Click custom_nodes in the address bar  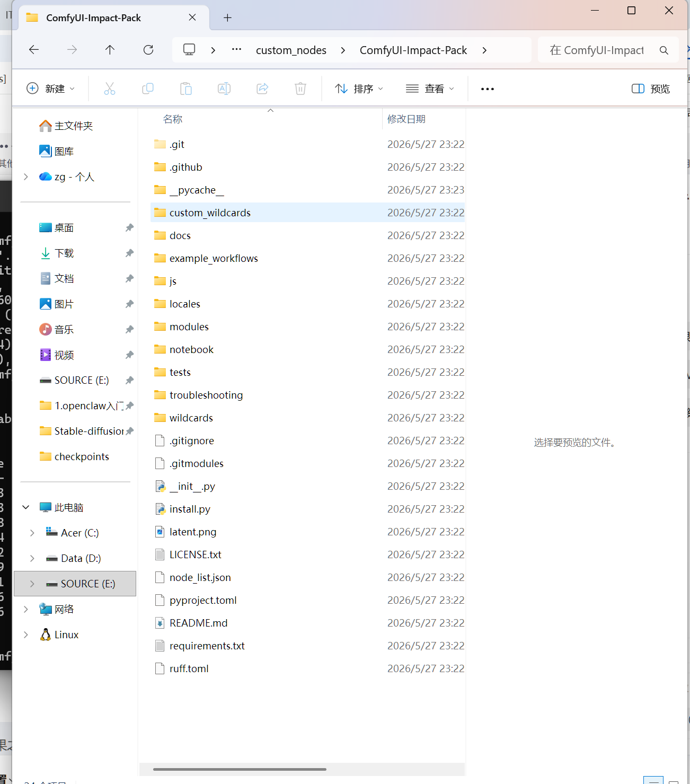(291, 50)
